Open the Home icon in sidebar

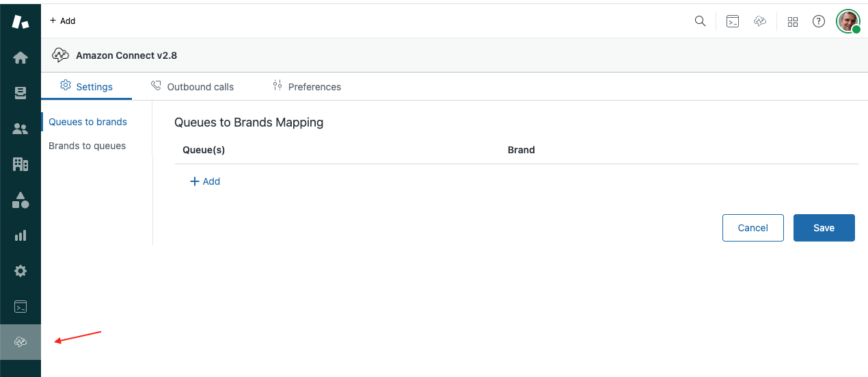coord(21,58)
